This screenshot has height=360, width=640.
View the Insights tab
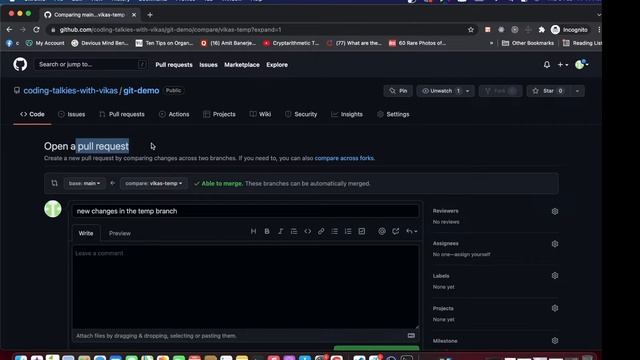pyautogui.click(x=347, y=114)
